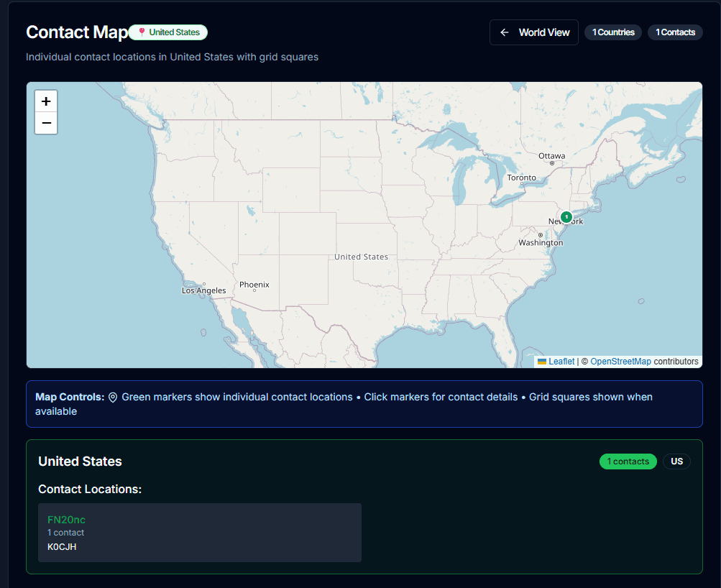The height and width of the screenshot is (588, 721).
Task: Click the subtitle about individual contact locations
Action: coord(172,57)
